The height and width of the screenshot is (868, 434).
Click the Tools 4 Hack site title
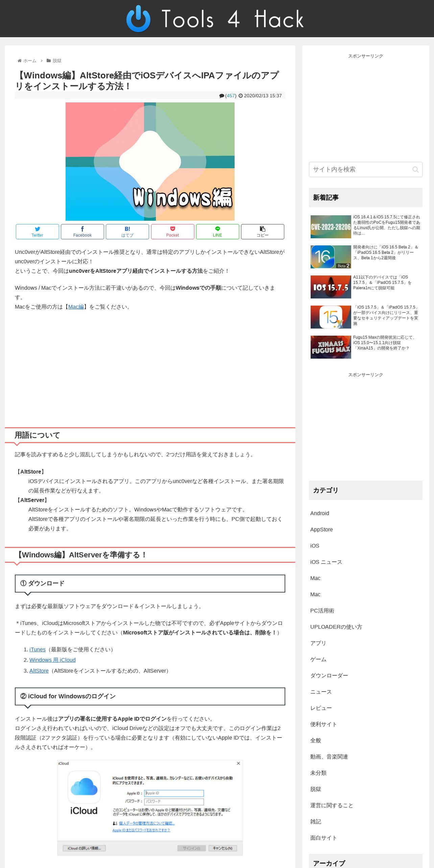[x=233, y=19]
